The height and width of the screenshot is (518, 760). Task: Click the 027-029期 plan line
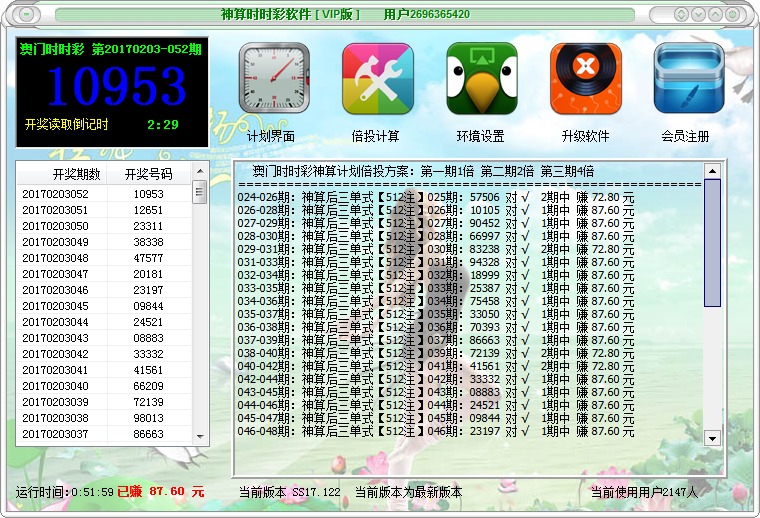coord(436,223)
